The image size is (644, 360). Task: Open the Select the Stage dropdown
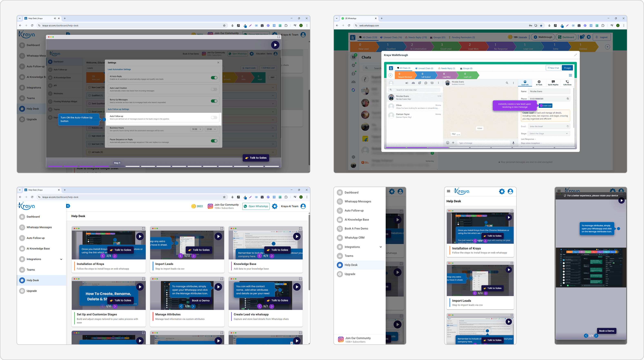coord(548,133)
